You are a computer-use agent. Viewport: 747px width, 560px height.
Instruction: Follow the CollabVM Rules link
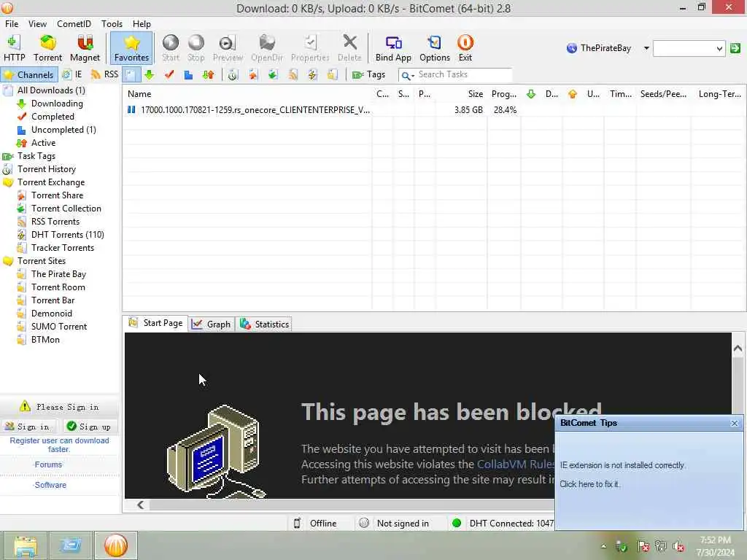(516, 464)
